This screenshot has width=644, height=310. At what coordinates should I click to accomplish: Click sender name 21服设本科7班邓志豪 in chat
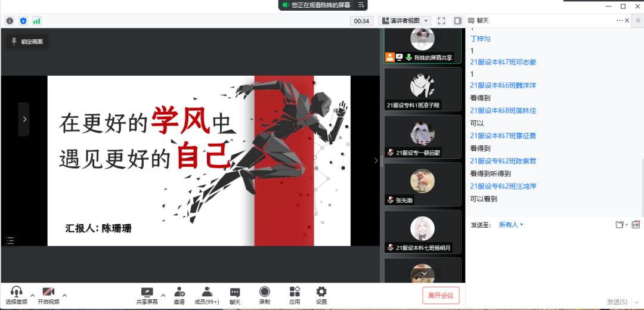point(503,61)
